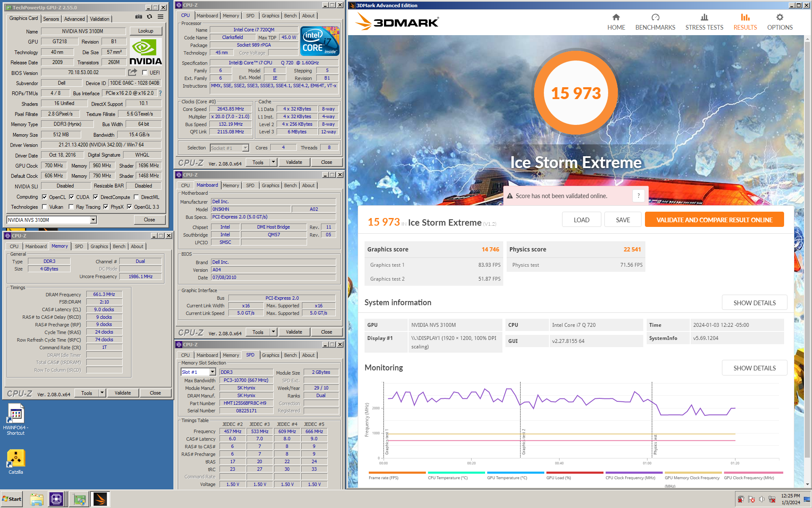Click the CPU Clock Frequency purple legend swatch

click(634, 472)
